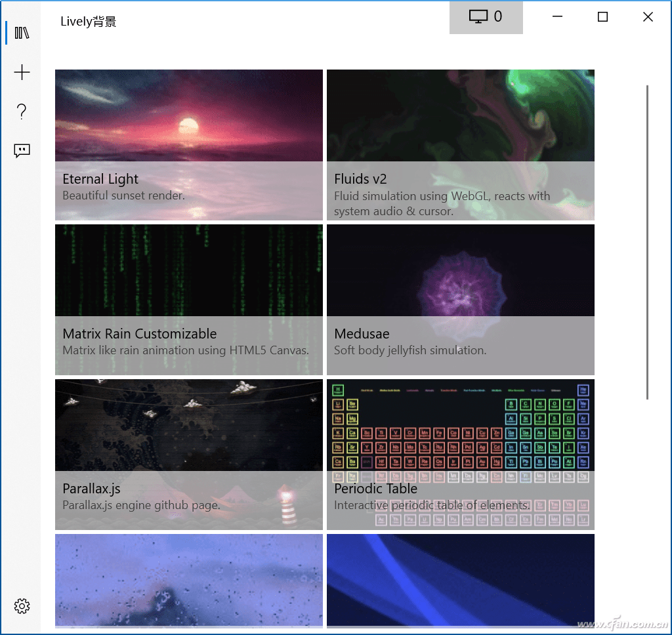Click the rainy window wallpaper thumbnail
This screenshot has width=672, height=635.
pyautogui.click(x=189, y=579)
